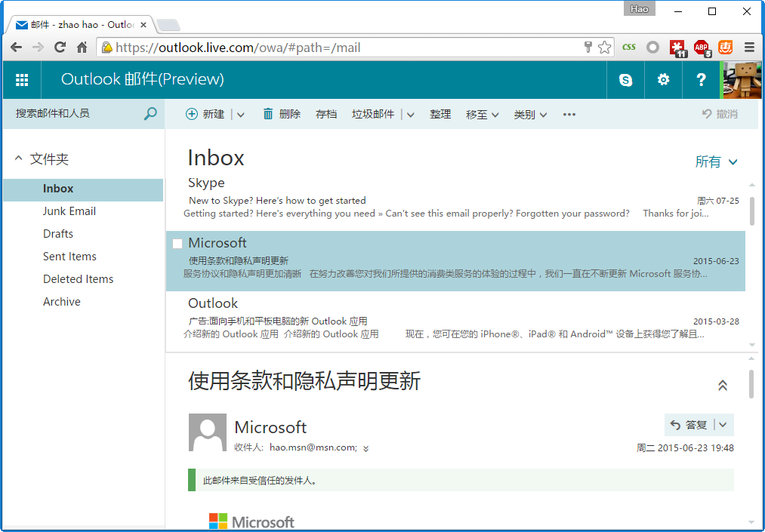This screenshot has height=532, width=765.
Task: Click the browser reload page icon
Action: 60,48
